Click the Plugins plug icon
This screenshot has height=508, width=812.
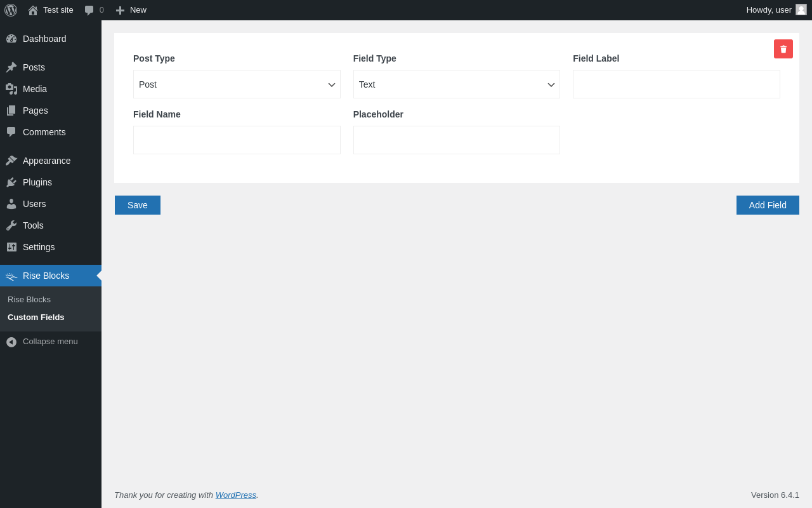pos(11,182)
